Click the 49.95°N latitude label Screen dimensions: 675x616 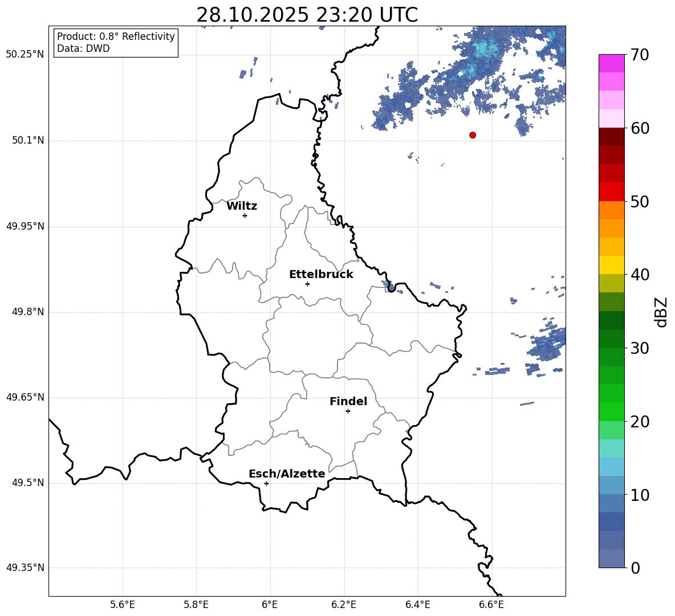25,226
